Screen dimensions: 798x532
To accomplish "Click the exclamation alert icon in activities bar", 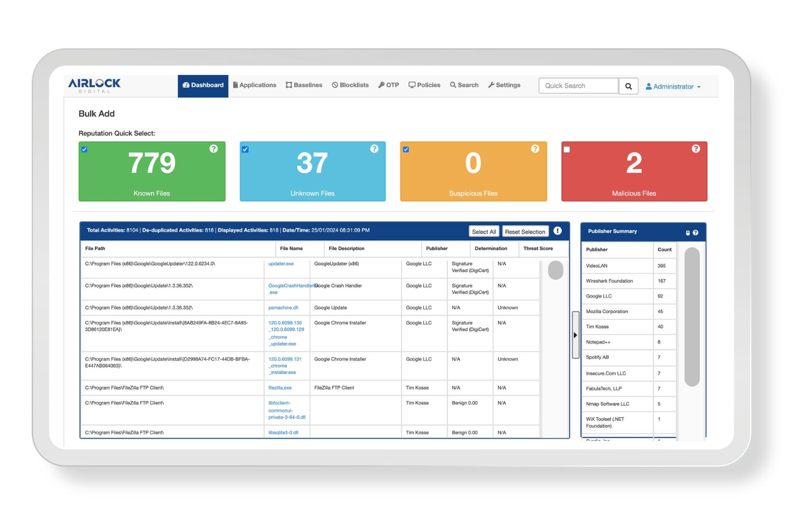I will click(558, 230).
